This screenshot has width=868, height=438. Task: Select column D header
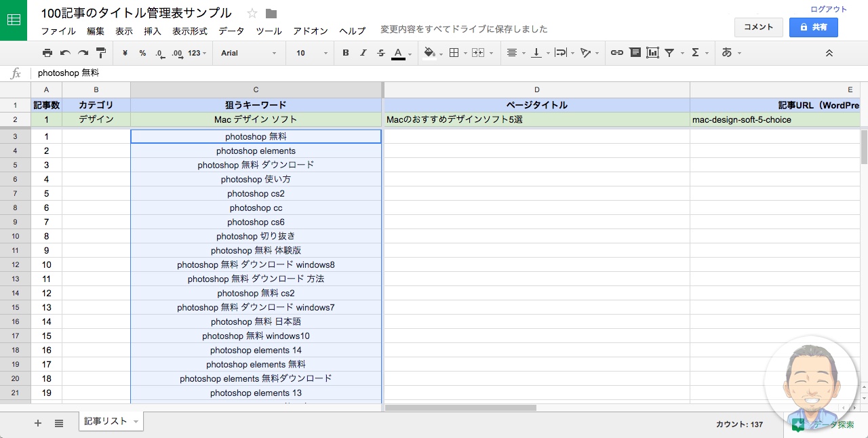click(536, 89)
